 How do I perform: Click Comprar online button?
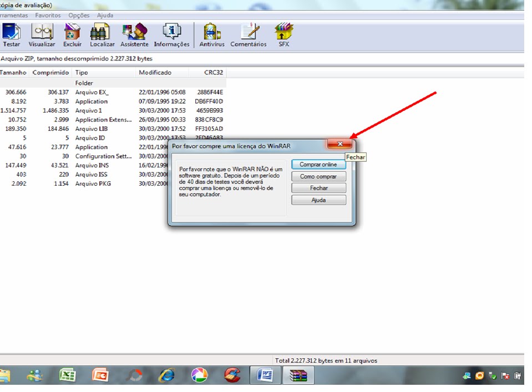click(318, 165)
